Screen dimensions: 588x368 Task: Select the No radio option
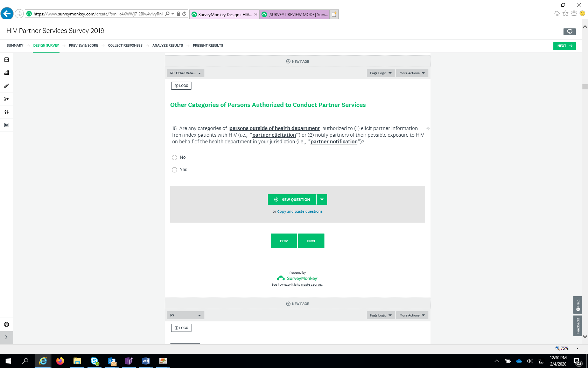174,157
